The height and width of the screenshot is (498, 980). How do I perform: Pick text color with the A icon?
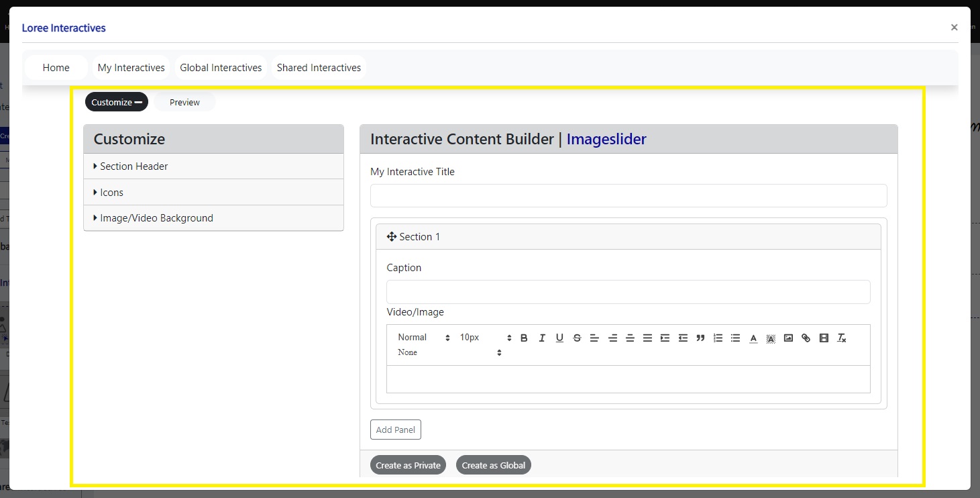click(753, 338)
